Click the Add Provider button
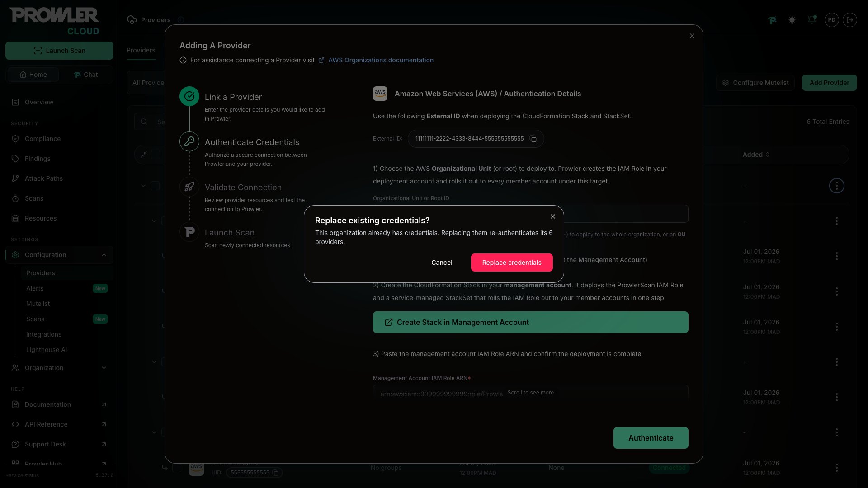This screenshot has height=488, width=868. (x=829, y=83)
